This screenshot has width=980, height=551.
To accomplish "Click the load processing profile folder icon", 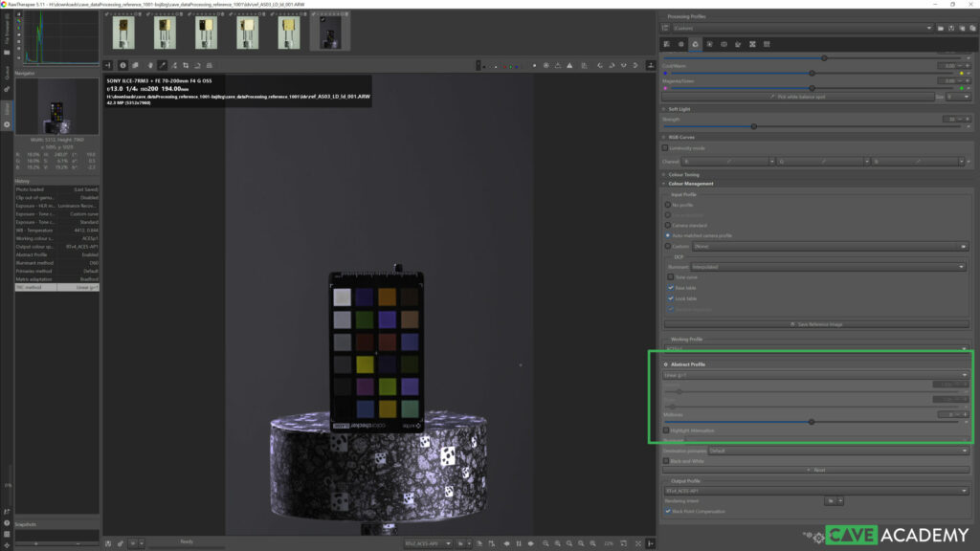I will click(941, 29).
